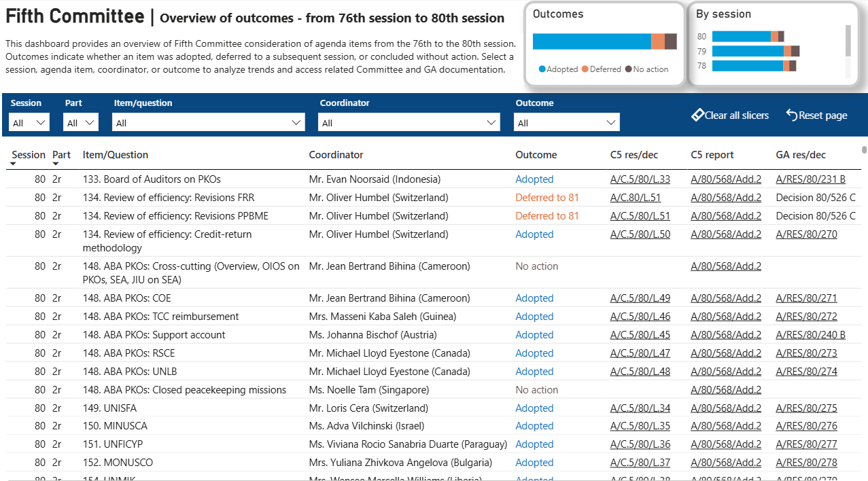Open the Part slicer dropdown
Viewport: 868px width, 481px height.
coord(81,122)
